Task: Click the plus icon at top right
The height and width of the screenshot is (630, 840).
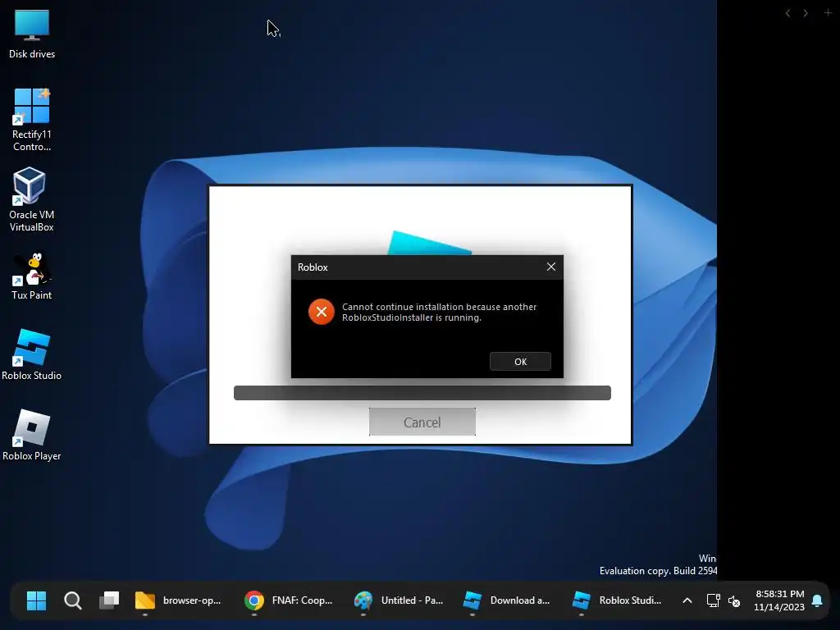Action: click(828, 12)
